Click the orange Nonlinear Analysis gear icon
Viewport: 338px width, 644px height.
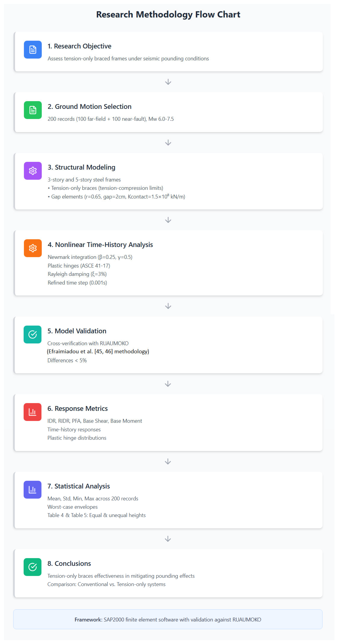pyautogui.click(x=33, y=248)
